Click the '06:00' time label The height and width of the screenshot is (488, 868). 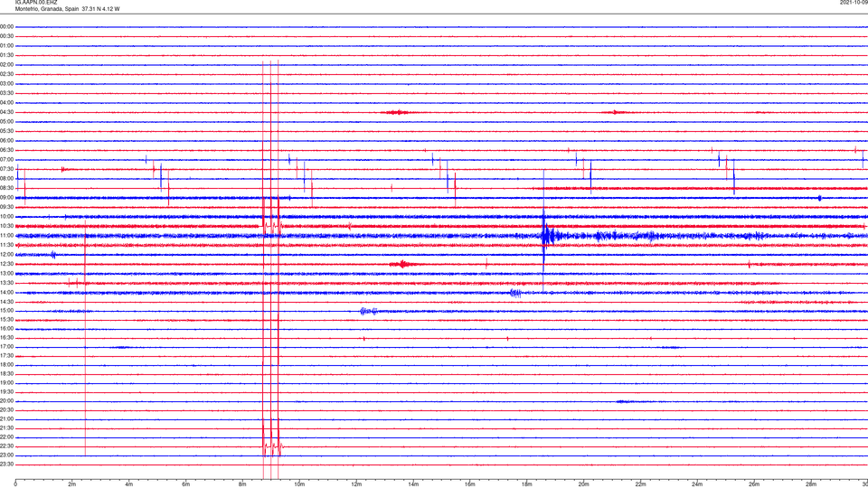[7, 141]
